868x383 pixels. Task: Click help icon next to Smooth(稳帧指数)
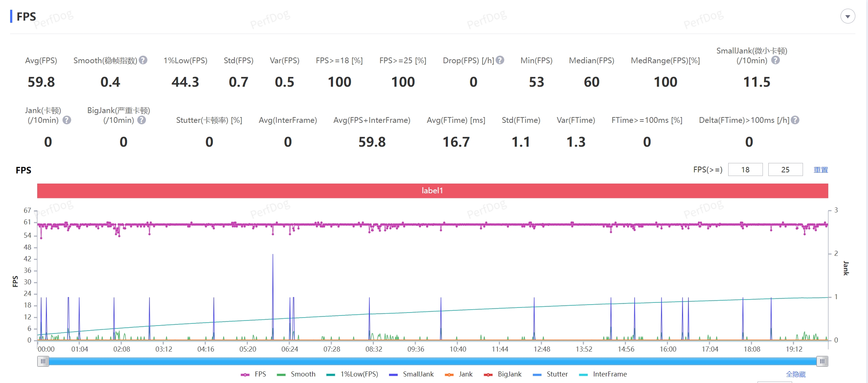[x=143, y=60]
